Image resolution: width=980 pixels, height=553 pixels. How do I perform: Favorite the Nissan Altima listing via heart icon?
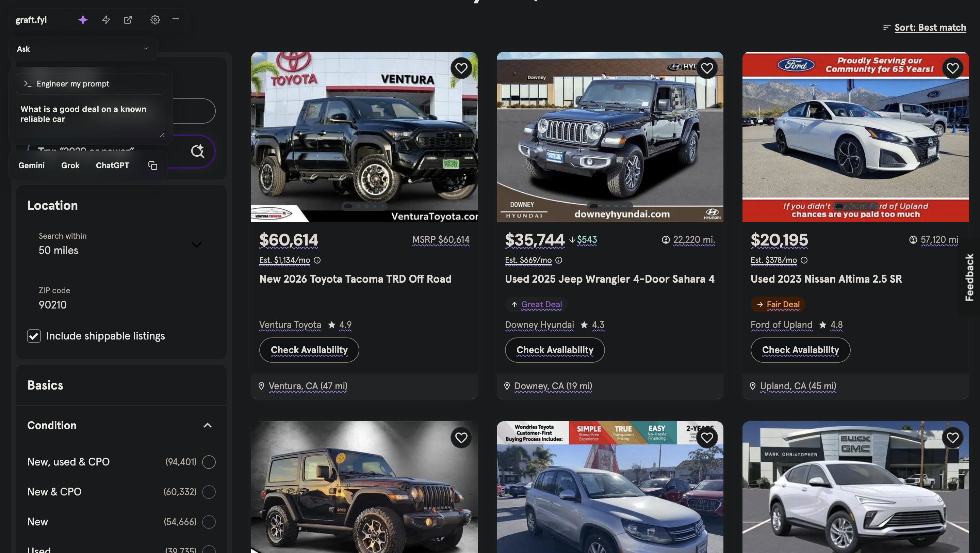click(x=953, y=68)
